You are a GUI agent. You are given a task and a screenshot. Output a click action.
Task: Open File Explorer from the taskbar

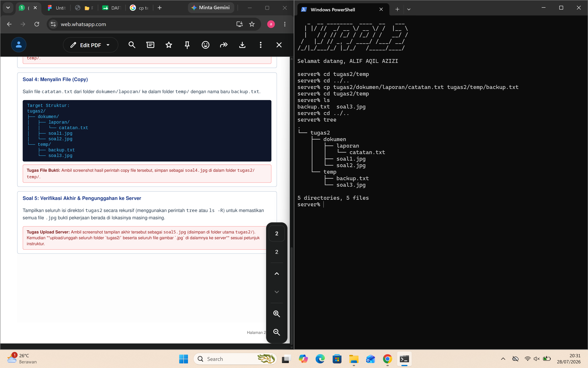(x=354, y=359)
